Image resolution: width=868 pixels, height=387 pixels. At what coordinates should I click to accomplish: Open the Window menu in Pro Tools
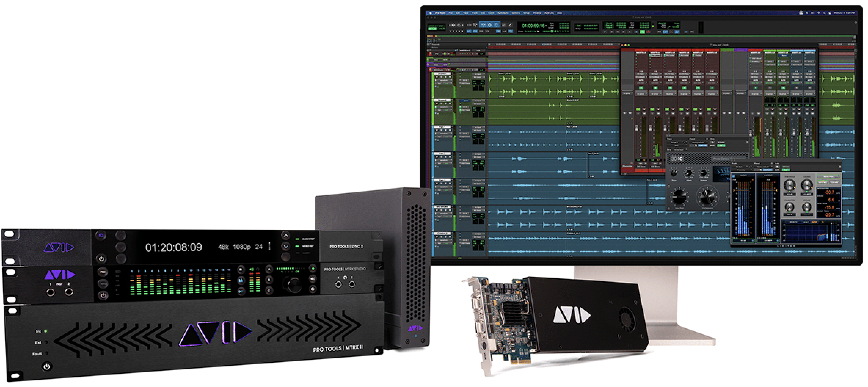click(x=537, y=13)
